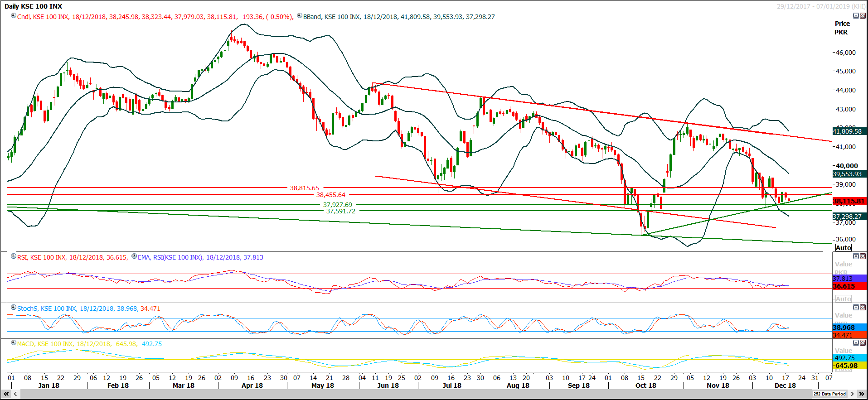This screenshot has width=868, height=400.
Task: Click the clock icon beside the BBand legend
Action: (x=300, y=16)
